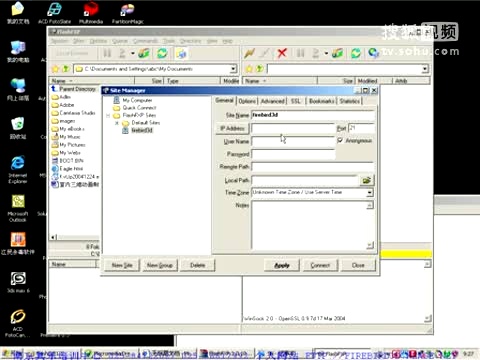Viewport: 480px width, 360px height.
Task: Click the up-folder icon beside local path
Action: tap(66, 69)
